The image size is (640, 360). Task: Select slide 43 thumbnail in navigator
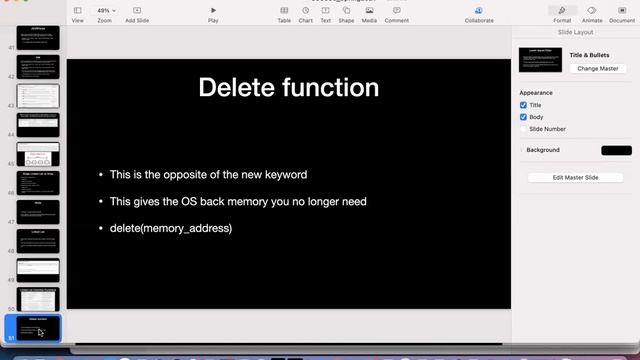tap(38, 96)
